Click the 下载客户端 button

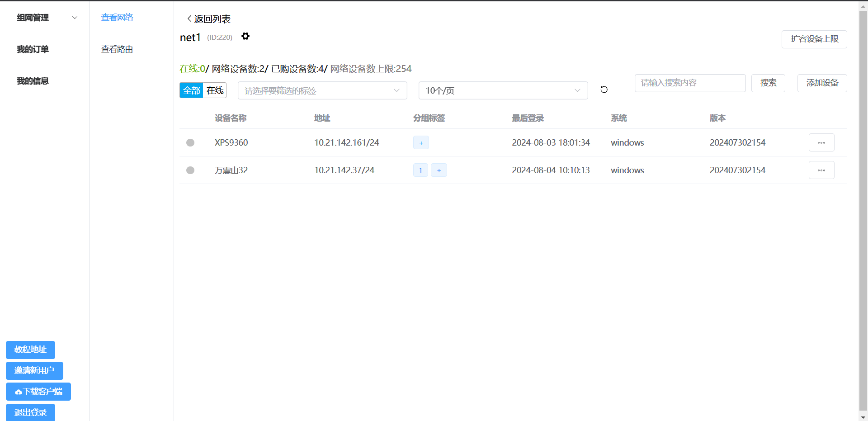click(38, 392)
